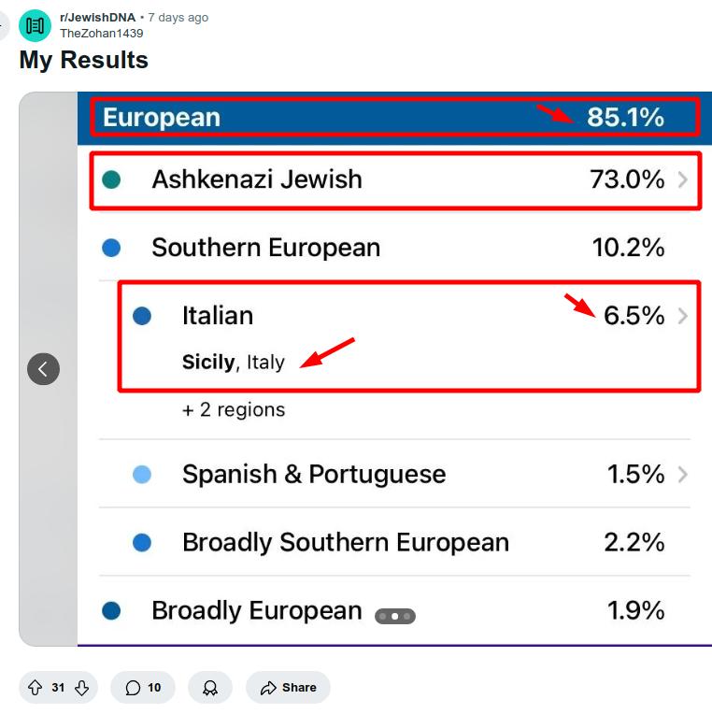The image size is (712, 728).
Task: Click the Share arrow button
Action: click(x=288, y=688)
